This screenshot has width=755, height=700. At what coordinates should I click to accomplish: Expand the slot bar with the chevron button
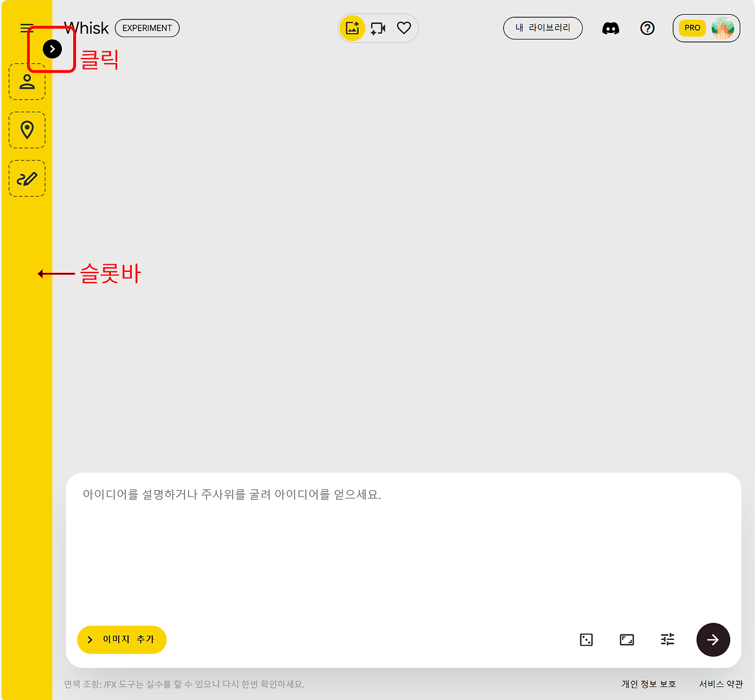52,49
